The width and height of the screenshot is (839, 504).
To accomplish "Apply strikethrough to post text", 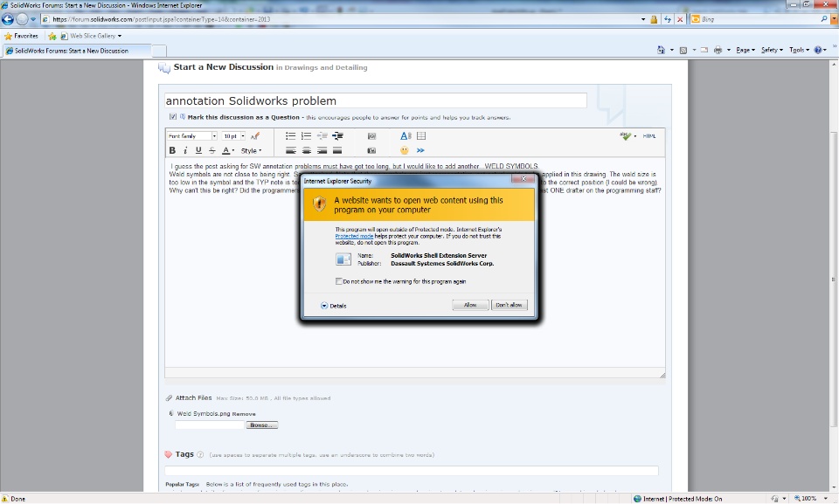I will pyautogui.click(x=212, y=151).
